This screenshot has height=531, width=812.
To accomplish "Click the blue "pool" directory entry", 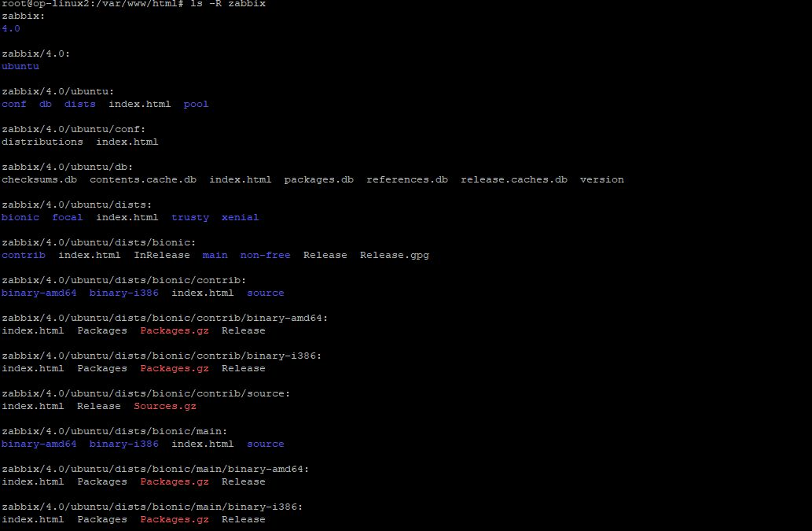I will pos(196,104).
